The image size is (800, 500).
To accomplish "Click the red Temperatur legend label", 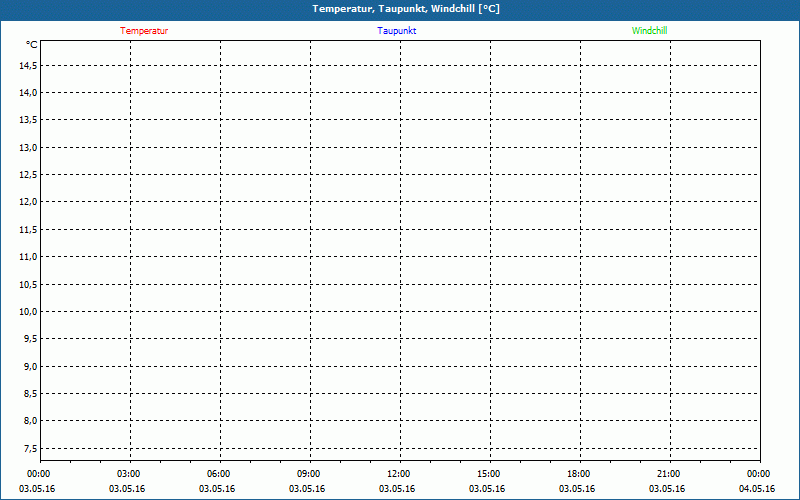I will pyautogui.click(x=144, y=31).
